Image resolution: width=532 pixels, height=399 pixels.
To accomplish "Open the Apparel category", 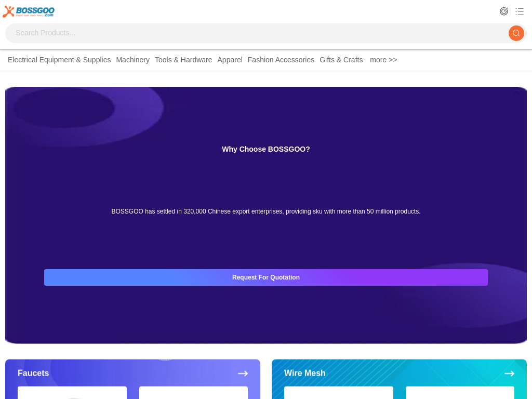I will coord(230,60).
